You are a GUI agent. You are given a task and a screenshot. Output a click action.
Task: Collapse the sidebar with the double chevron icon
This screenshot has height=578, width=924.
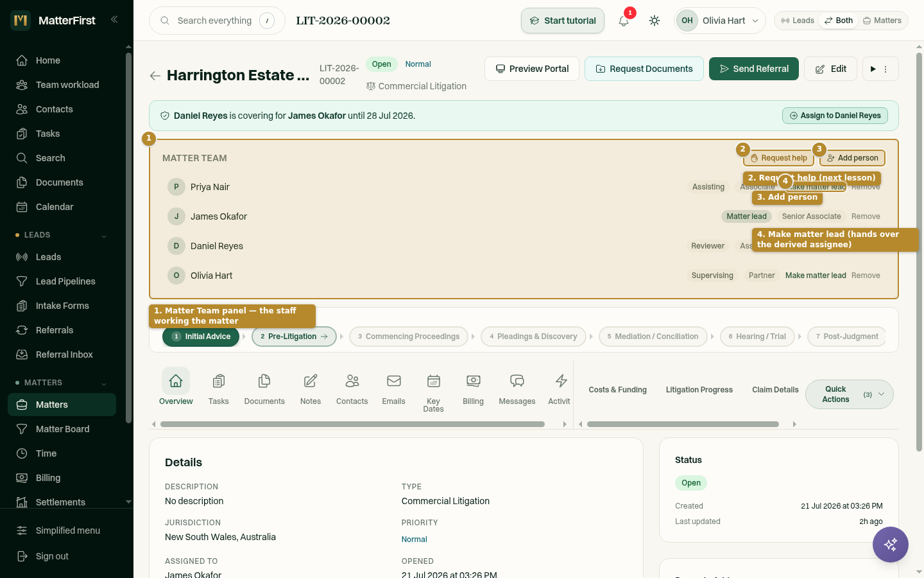click(114, 19)
